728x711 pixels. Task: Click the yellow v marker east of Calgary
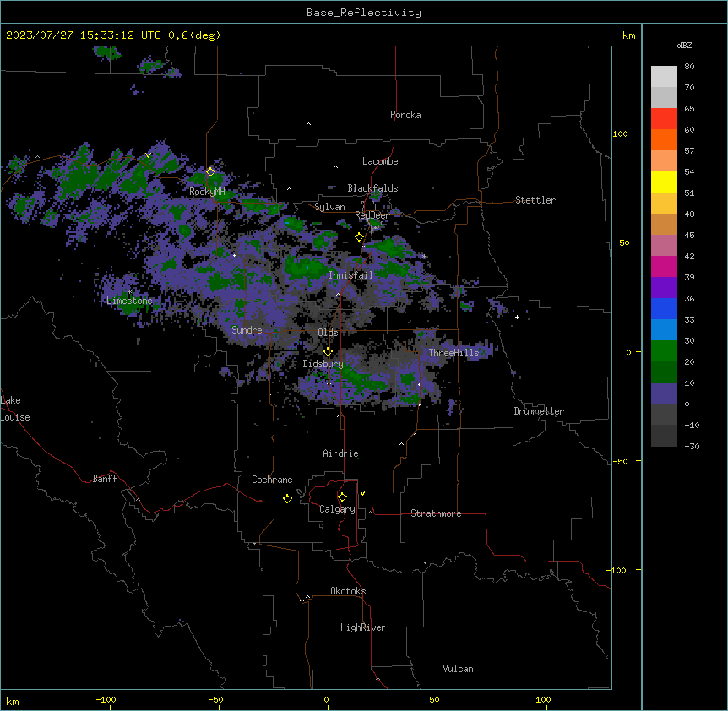pos(362,493)
